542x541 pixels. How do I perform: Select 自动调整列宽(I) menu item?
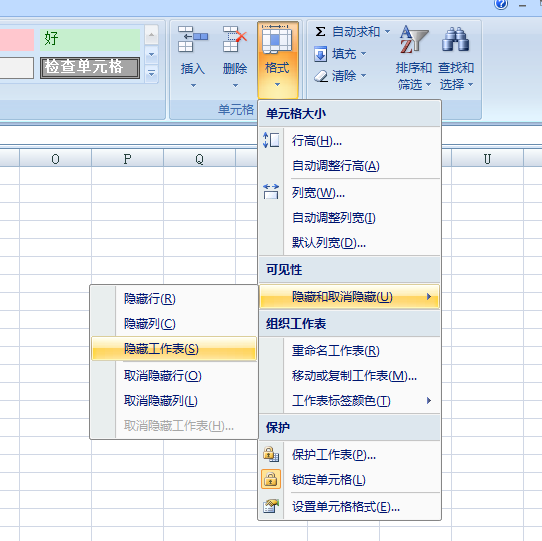point(349,218)
